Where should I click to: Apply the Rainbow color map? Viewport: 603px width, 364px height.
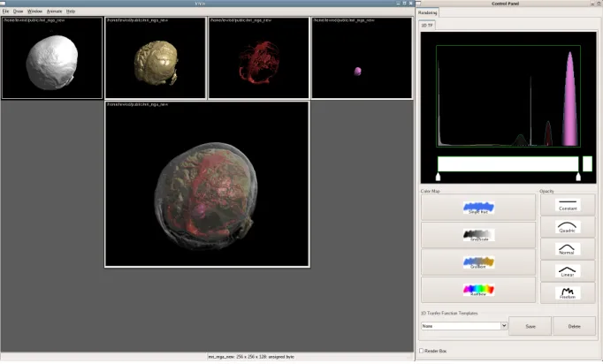pyautogui.click(x=478, y=290)
